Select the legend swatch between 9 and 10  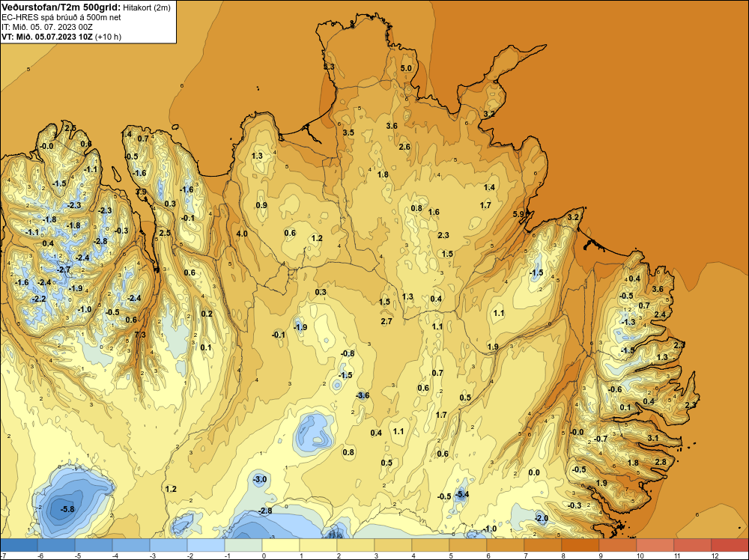618,545
